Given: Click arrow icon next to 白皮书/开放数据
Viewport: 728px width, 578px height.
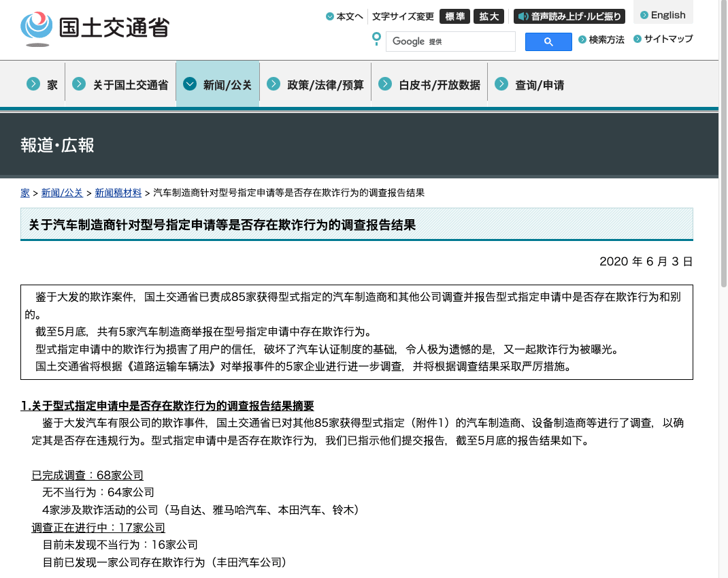Looking at the screenshot, I should point(385,84).
